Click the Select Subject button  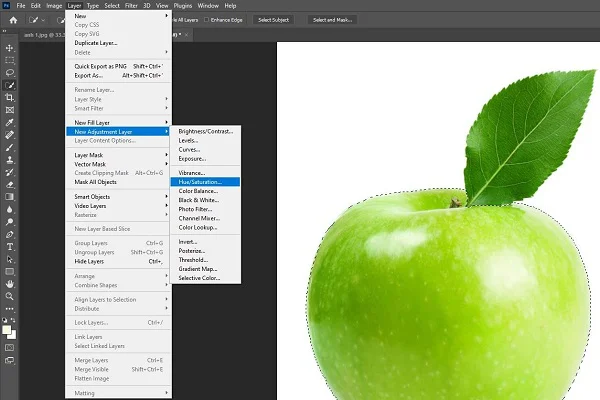pos(273,19)
